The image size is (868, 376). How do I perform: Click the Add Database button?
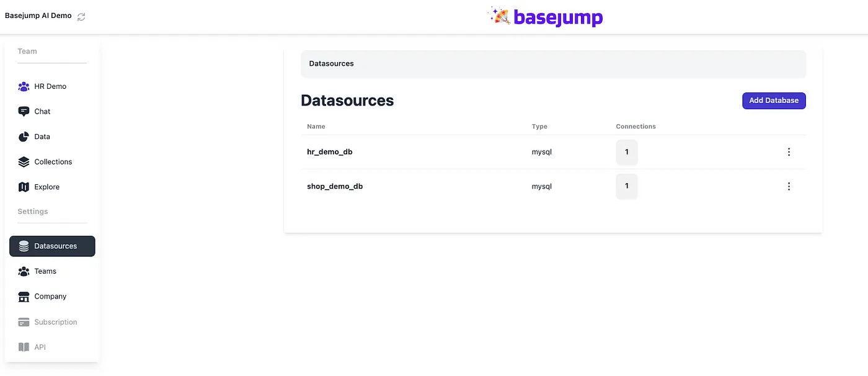tap(774, 101)
